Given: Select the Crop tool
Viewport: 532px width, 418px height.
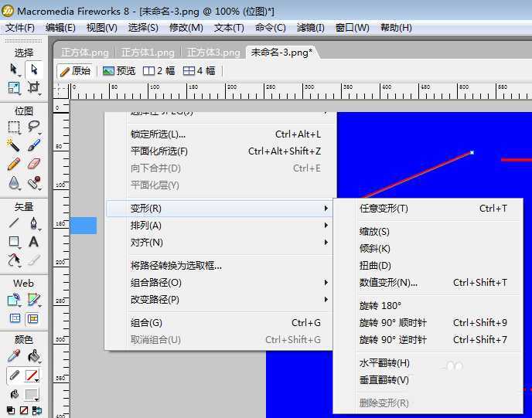Looking at the screenshot, I should 33,88.
